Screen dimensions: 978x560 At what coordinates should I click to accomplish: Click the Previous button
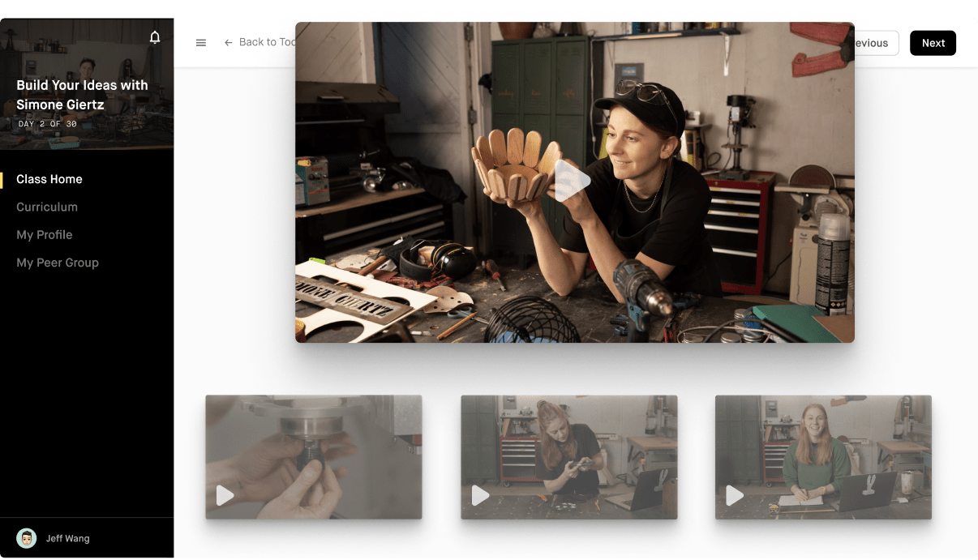pyautogui.click(x=872, y=42)
